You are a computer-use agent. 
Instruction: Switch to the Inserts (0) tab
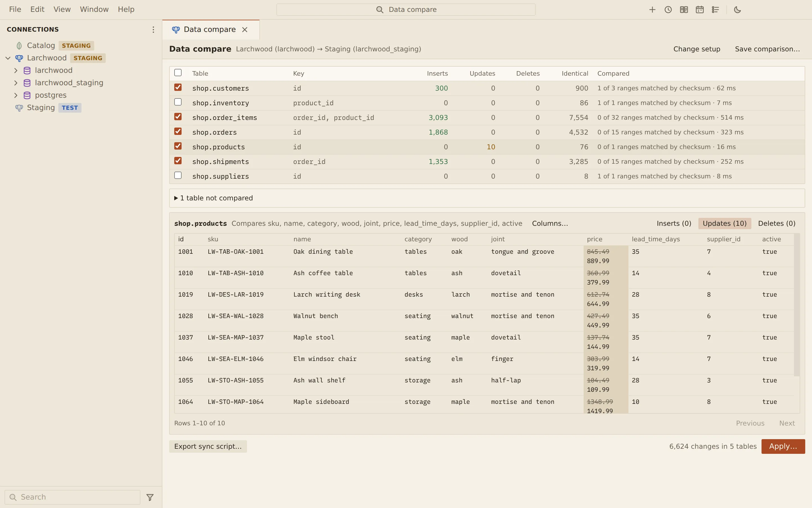(x=674, y=224)
